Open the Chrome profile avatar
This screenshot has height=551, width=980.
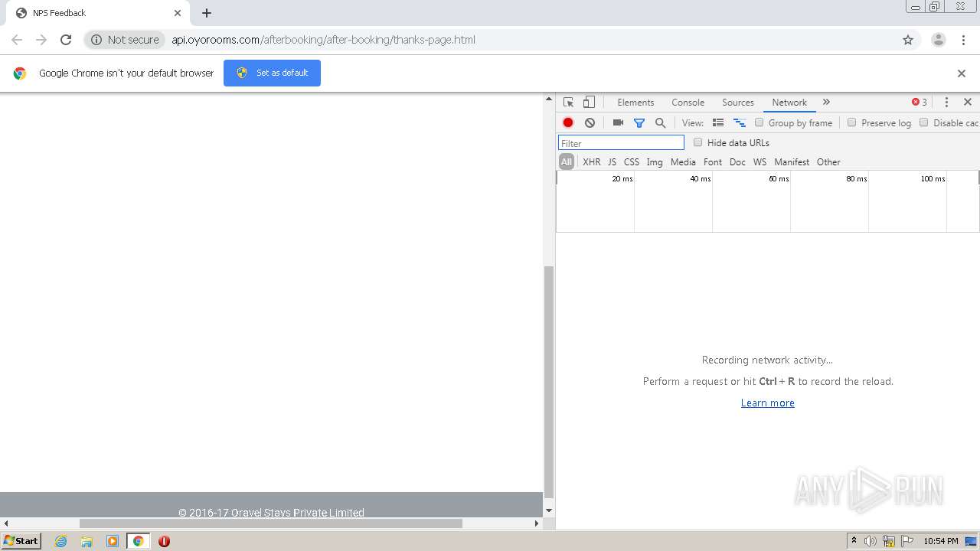[x=939, y=40]
